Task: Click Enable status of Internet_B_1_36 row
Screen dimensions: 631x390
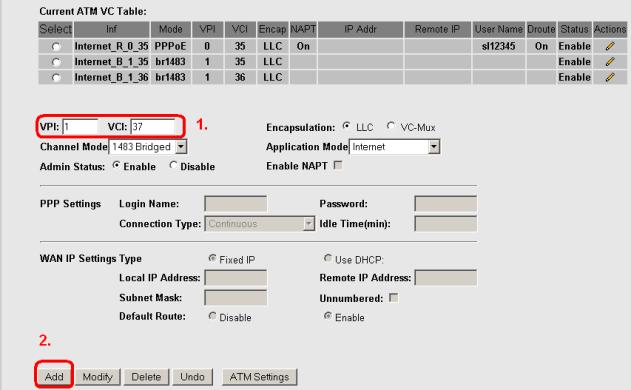Action: pyautogui.click(x=574, y=77)
